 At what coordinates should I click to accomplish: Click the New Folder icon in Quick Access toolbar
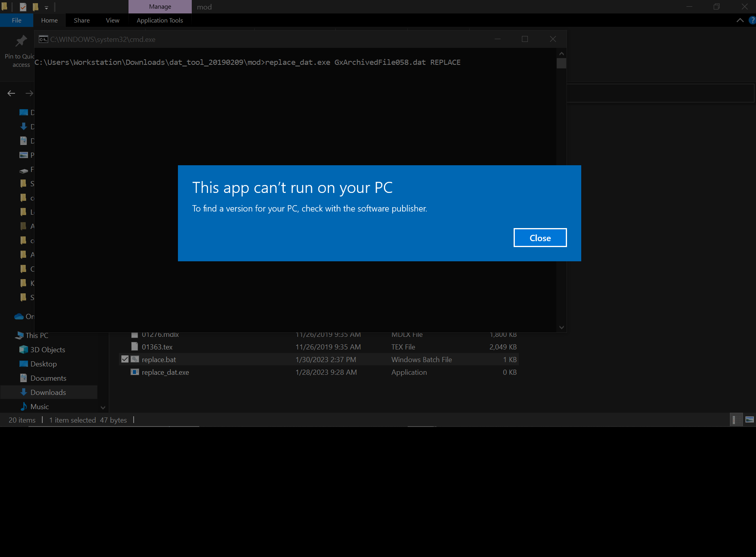pos(36,7)
